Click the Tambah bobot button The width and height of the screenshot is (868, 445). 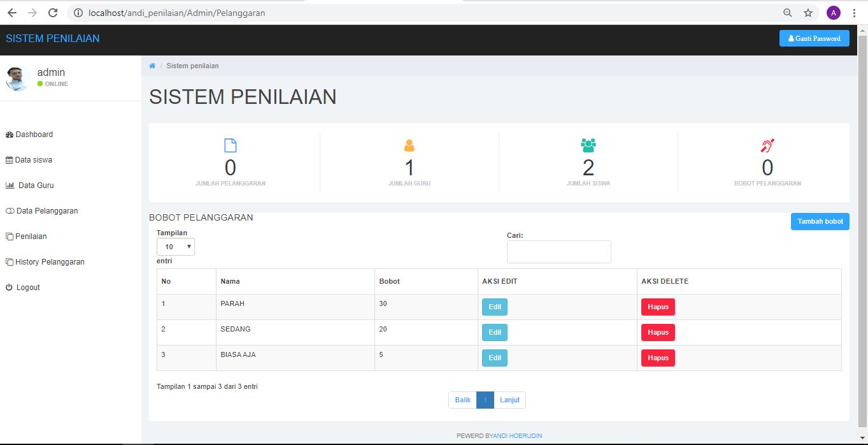820,221
